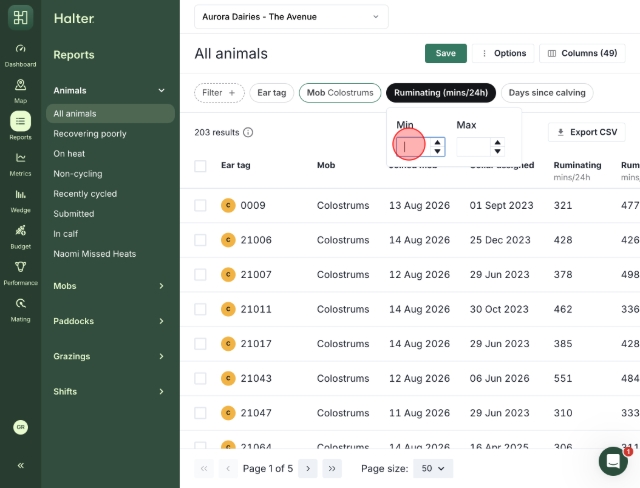640x488 pixels.
Task: Open the Budget icon
Action: (x=20, y=230)
